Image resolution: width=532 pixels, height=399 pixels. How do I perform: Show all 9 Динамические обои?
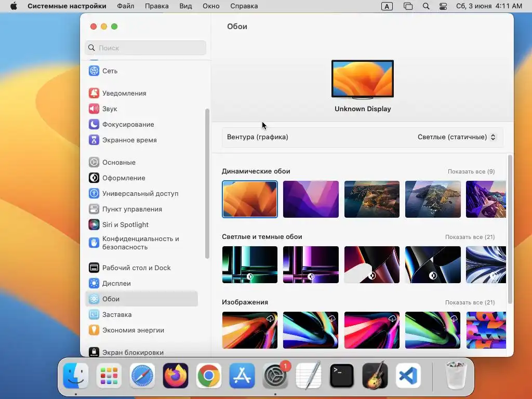[471, 171]
